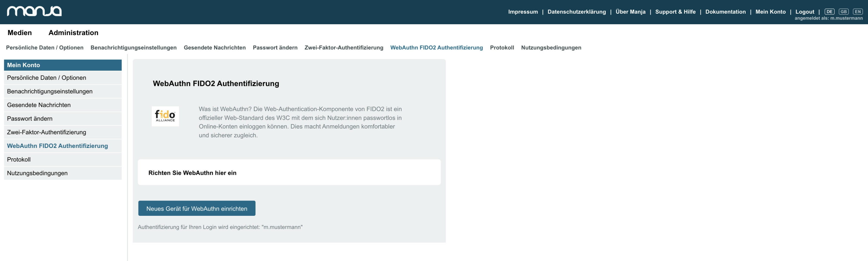Viewport: 868px width, 261px height.
Task: Click Mein Konto sidebar header
Action: 63,65
